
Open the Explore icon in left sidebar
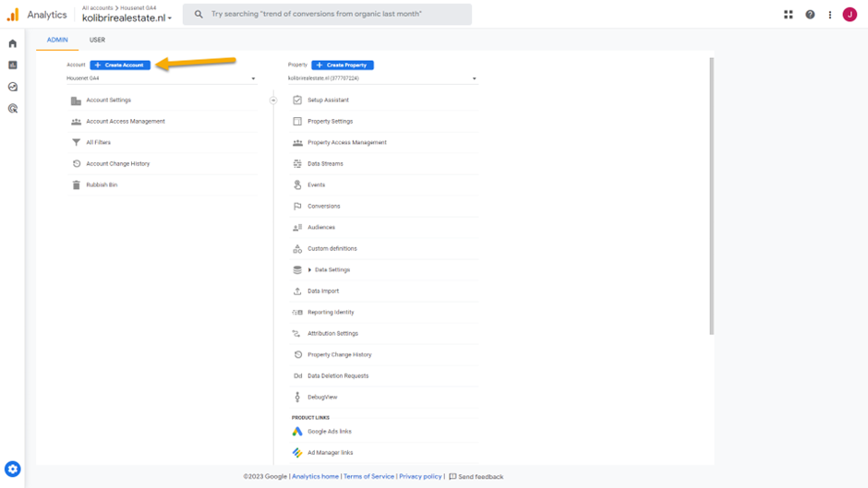tap(13, 87)
